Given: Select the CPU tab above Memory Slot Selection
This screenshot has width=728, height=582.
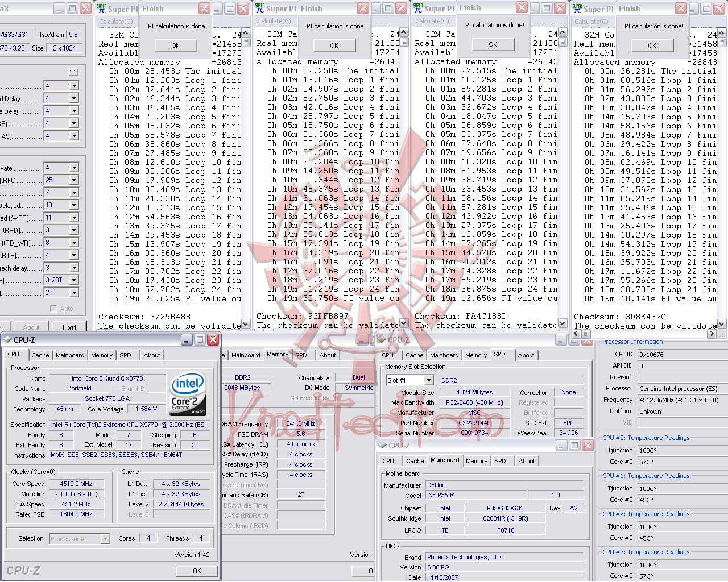Looking at the screenshot, I should [x=388, y=355].
